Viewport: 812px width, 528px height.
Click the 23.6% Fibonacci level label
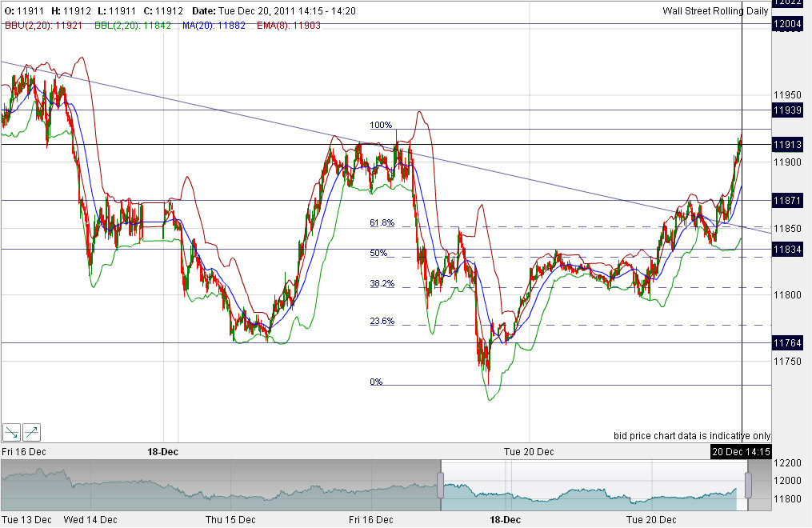382,321
